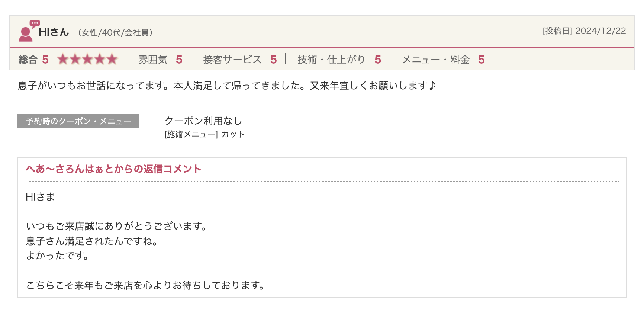Viewport: 644px width, 314px height.
Task: Click the 予約時のクーポン・メニュー label
Action: click(x=78, y=121)
